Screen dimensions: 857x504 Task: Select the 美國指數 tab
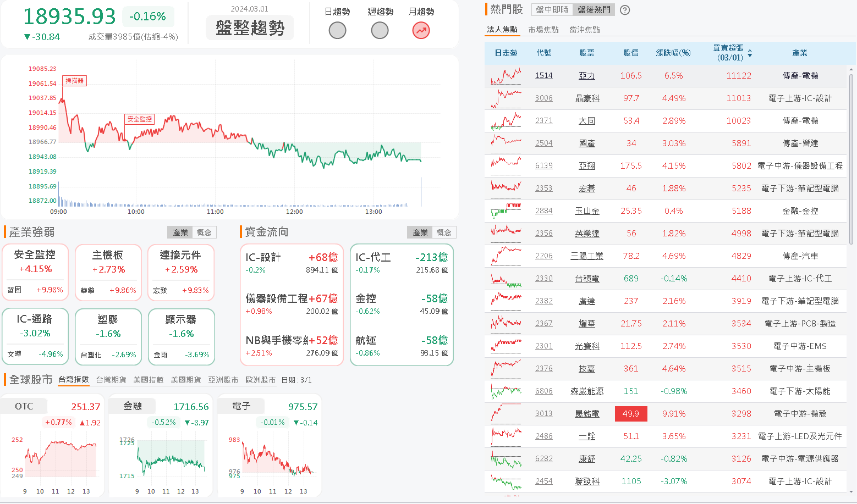pyautogui.click(x=148, y=380)
